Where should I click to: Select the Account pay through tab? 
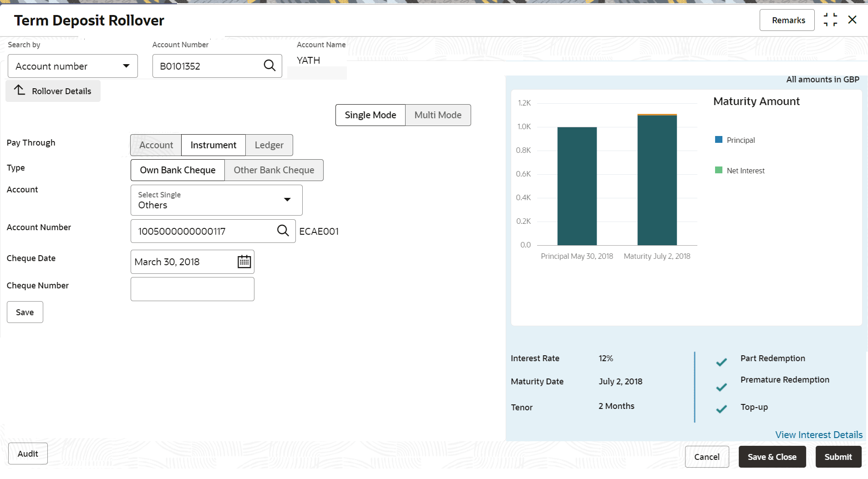[156, 145]
